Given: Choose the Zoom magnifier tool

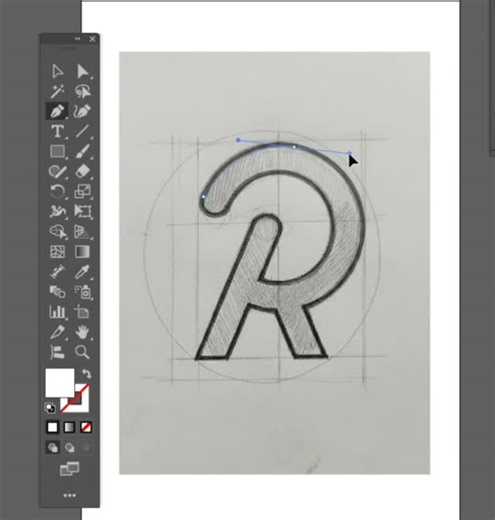Looking at the screenshot, I should click(x=82, y=352).
